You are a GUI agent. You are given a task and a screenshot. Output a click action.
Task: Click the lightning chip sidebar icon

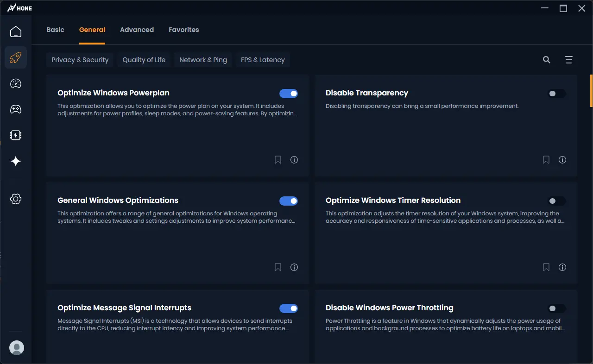pos(16,135)
